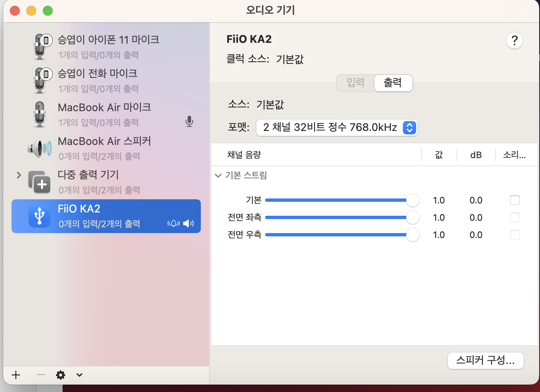The height and width of the screenshot is (392, 540).
Task: Select FiiO KA2 name in the sidebar
Action: click(79, 209)
